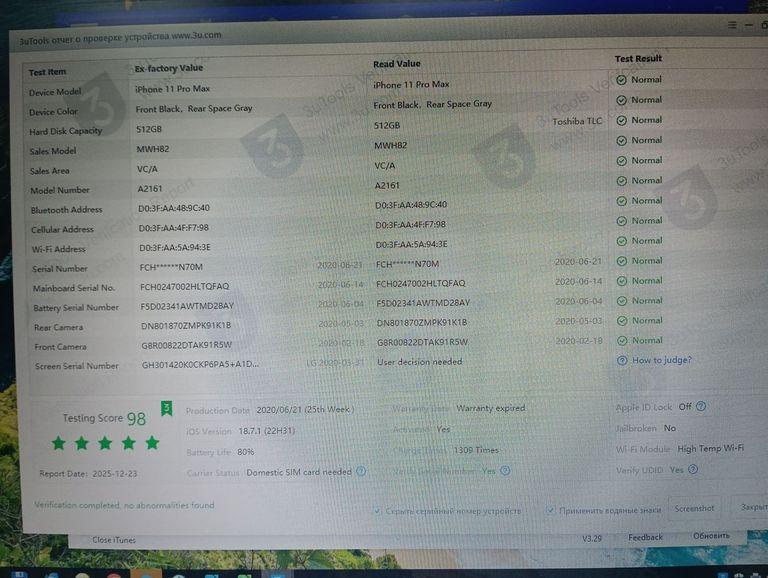Click the Normal checkmark icon for Front Camera
The width and height of the screenshot is (768, 578).
point(621,341)
